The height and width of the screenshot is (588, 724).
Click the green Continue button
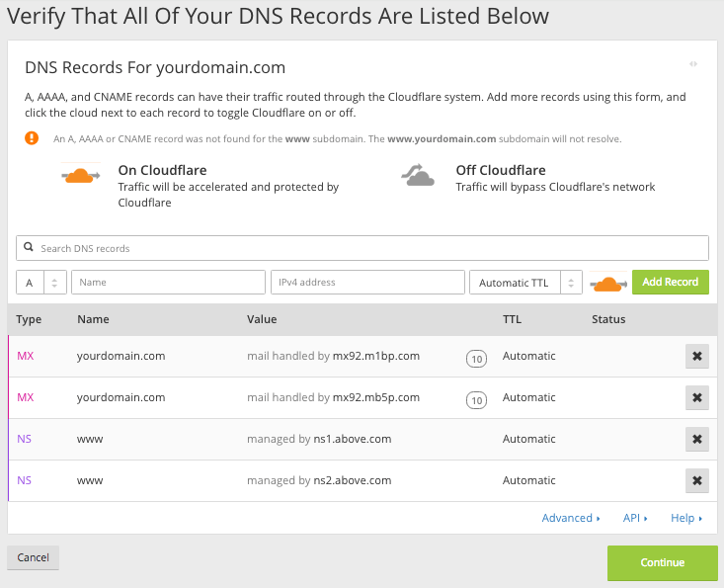[x=662, y=562]
